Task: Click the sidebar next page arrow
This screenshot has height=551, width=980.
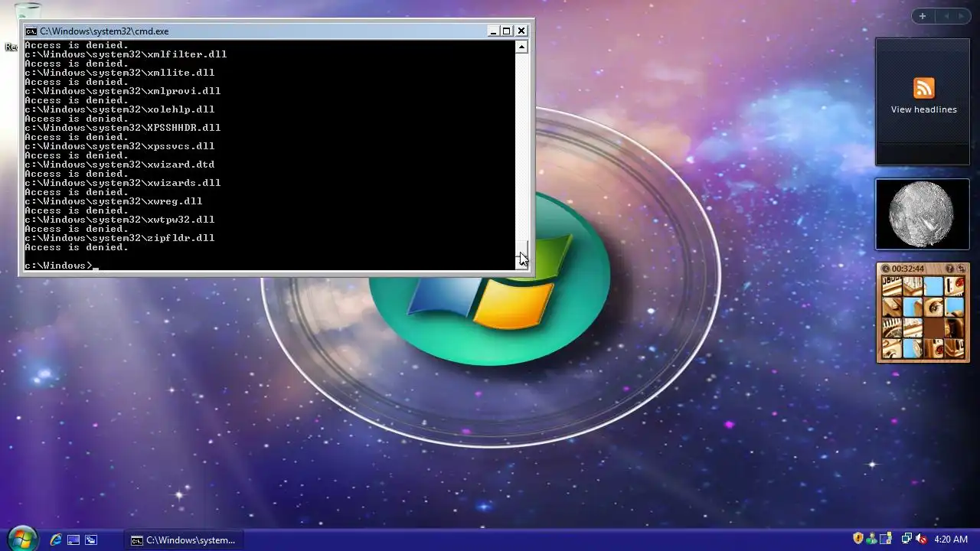Action: click(x=961, y=16)
